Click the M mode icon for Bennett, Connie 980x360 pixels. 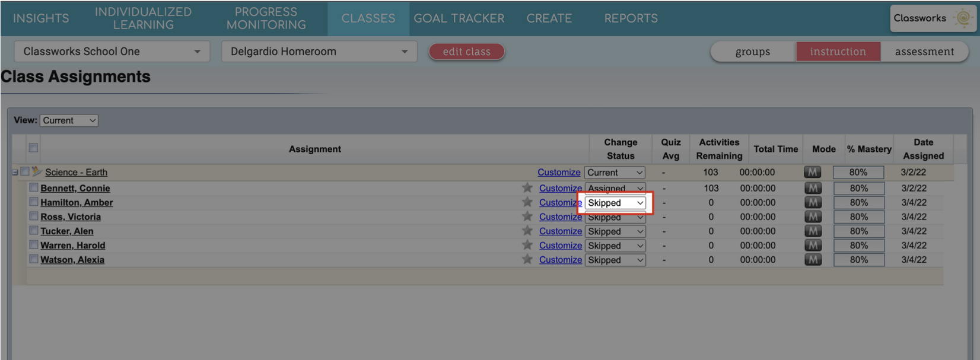(x=813, y=188)
